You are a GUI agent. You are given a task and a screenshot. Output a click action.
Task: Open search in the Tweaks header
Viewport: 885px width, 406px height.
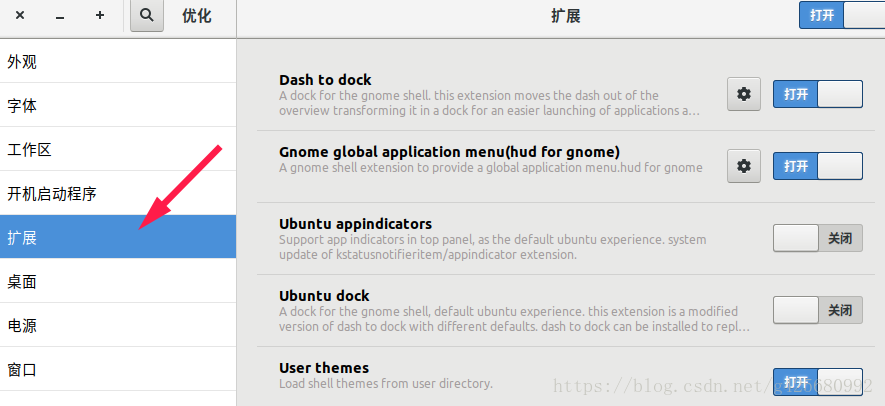147,16
